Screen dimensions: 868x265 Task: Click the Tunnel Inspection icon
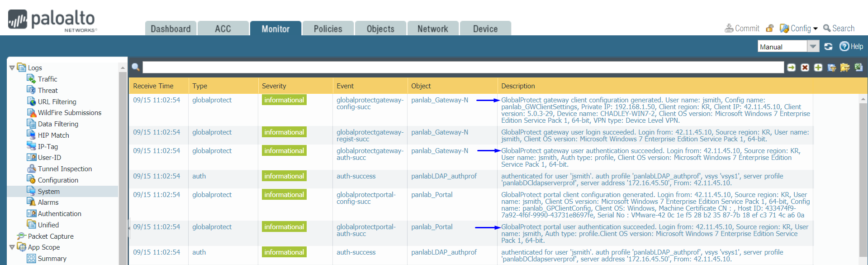click(x=31, y=168)
